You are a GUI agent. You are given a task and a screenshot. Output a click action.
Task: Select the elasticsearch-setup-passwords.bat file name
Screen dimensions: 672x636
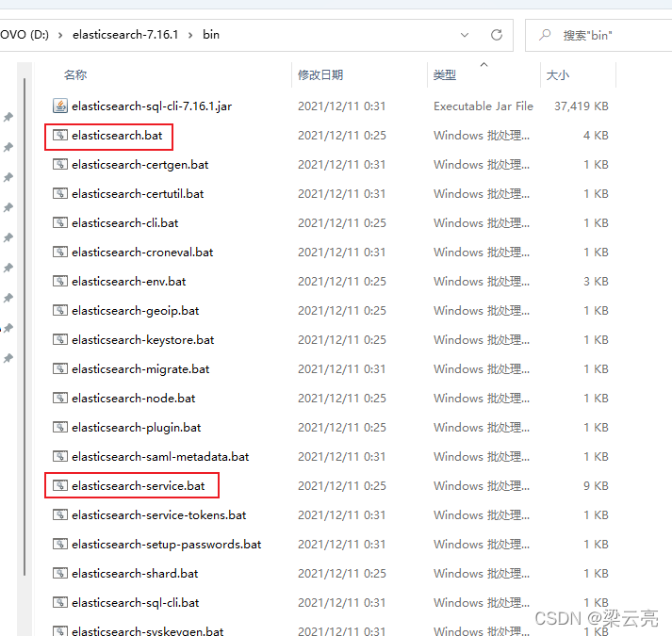166,545
